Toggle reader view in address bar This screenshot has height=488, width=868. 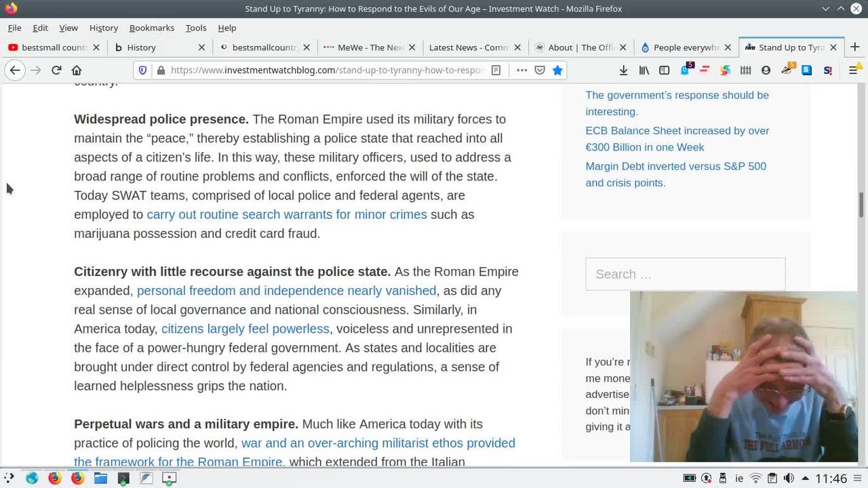tap(496, 70)
